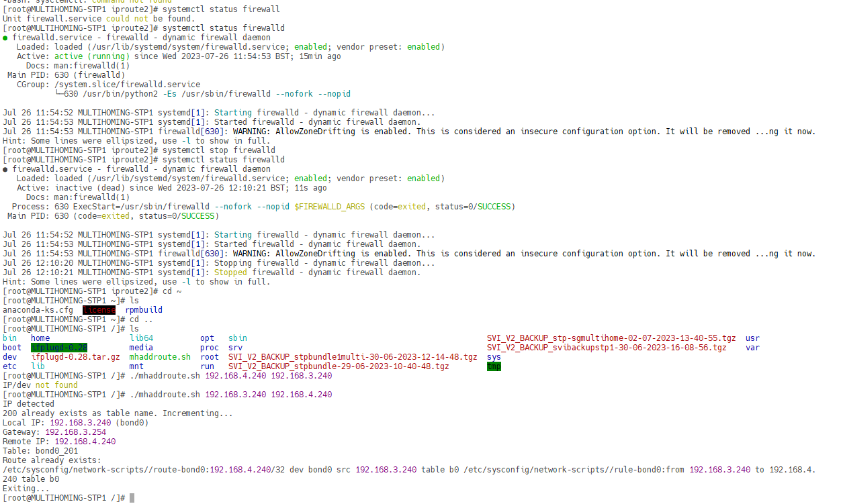Click the green active status dot beside firewalld.service

click(5, 38)
